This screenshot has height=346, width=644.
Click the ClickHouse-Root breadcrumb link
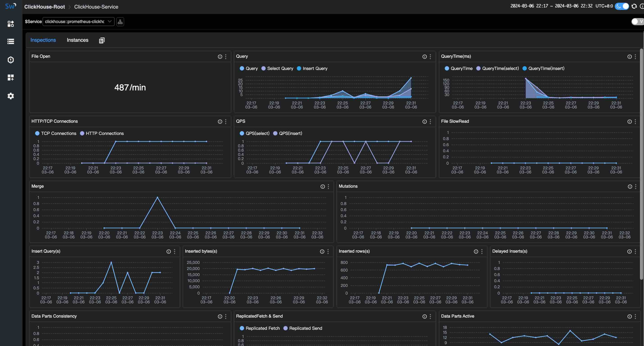tap(45, 6)
